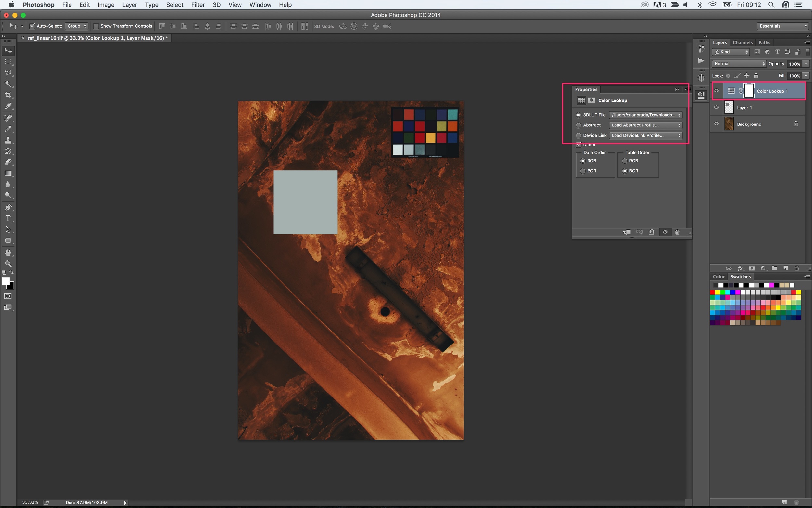
Task: Select the Healing Brush tool
Action: [x=8, y=118]
